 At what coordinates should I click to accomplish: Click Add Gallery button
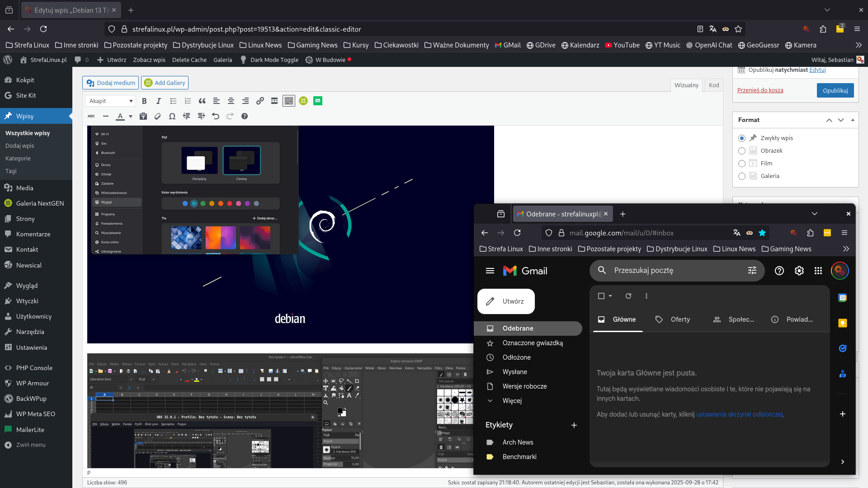[165, 83]
